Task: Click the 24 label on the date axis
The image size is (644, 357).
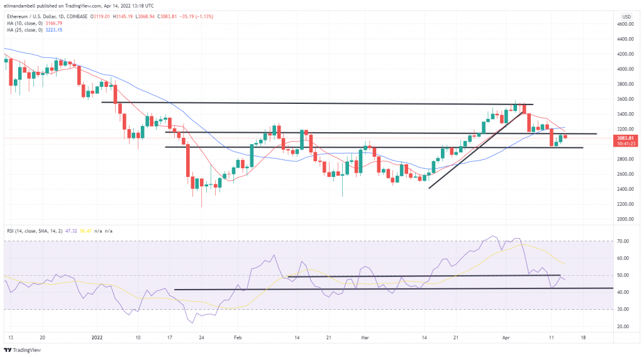Action: (201, 337)
